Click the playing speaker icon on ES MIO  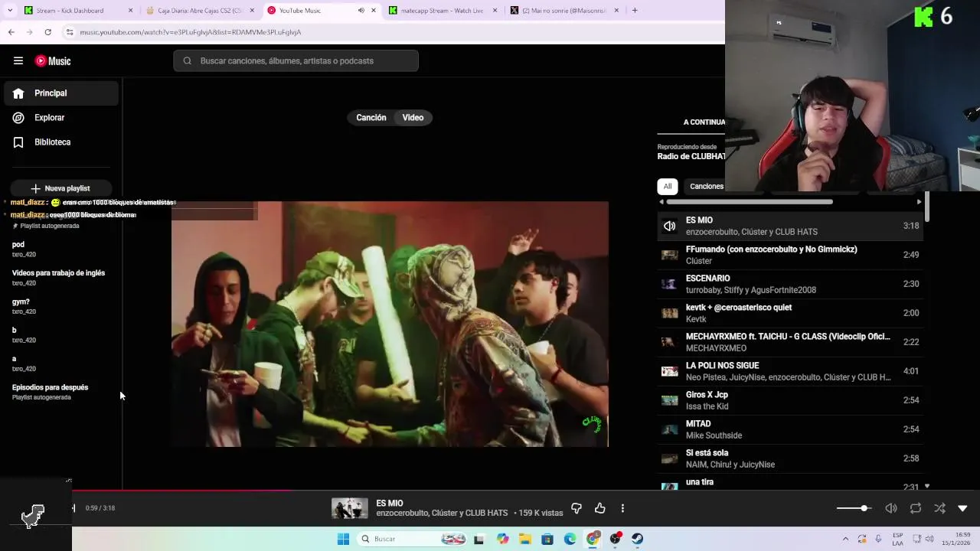670,227
